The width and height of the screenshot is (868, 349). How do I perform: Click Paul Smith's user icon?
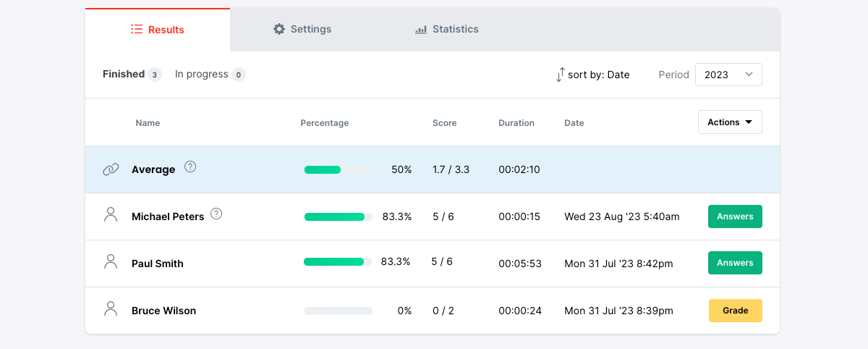[x=111, y=262]
